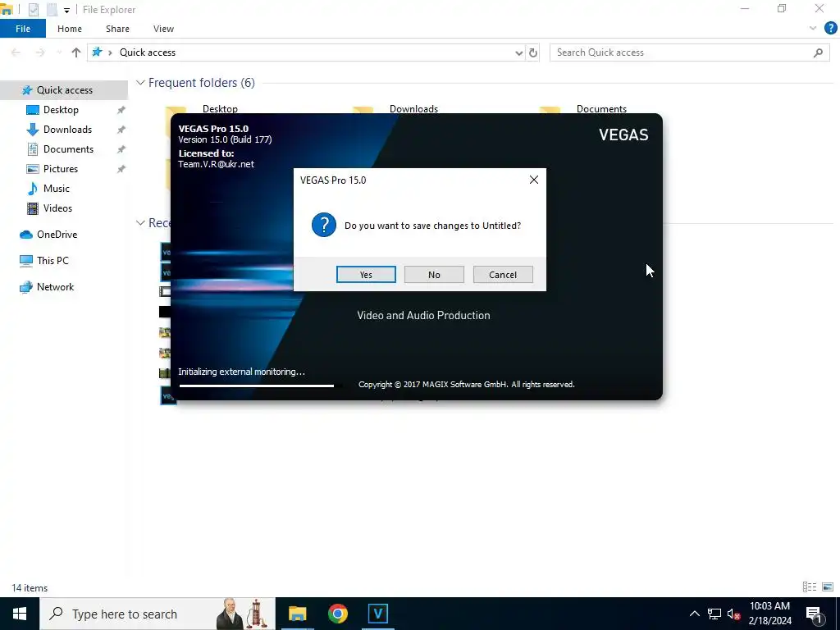The image size is (840, 630).
Task: Click the pin icon beside Pictures
Action: pyautogui.click(x=121, y=169)
